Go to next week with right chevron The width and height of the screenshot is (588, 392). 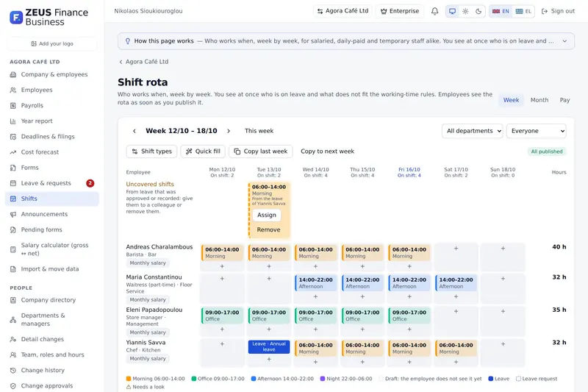(229, 131)
